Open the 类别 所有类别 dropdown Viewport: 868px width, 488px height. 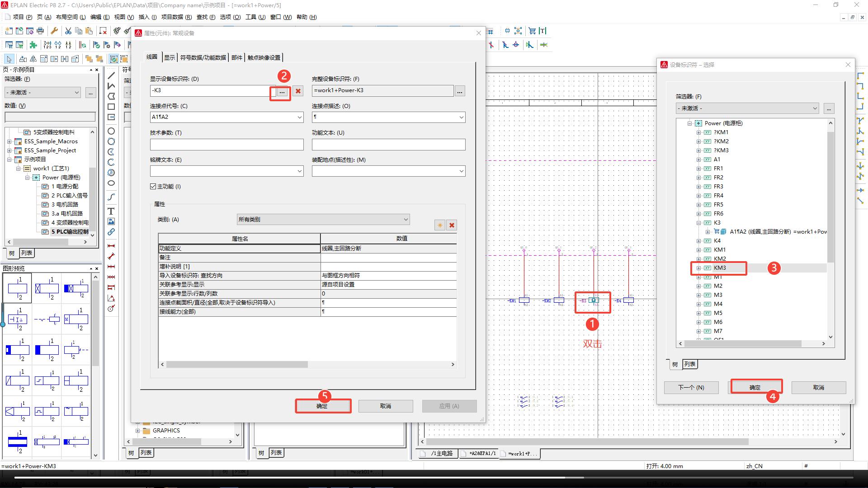(406, 219)
